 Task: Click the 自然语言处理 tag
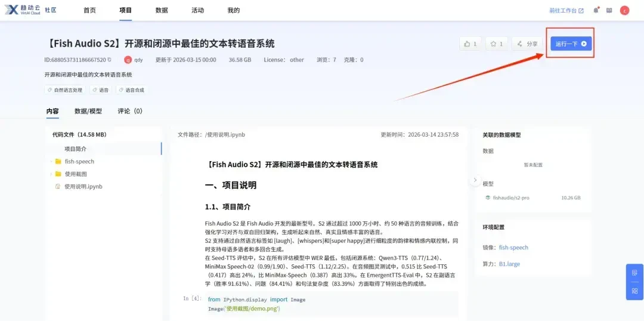click(64, 90)
